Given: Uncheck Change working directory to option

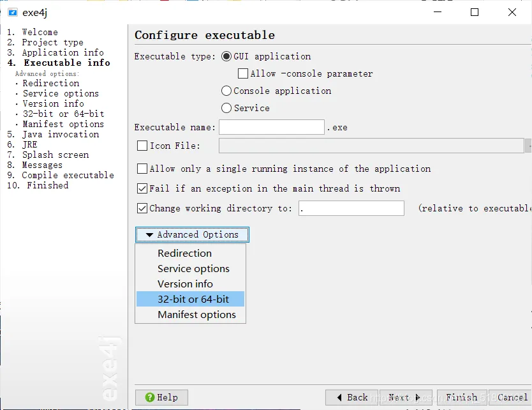Looking at the screenshot, I should [x=142, y=208].
